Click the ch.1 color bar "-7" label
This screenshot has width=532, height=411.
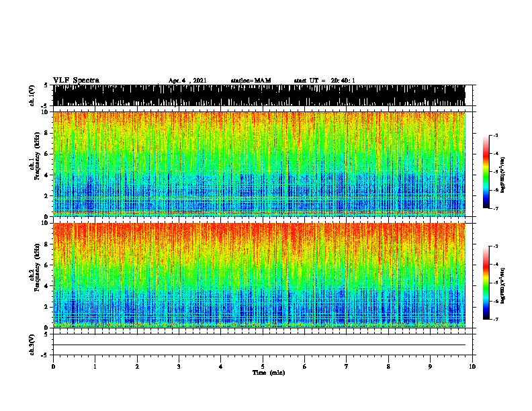496,208
